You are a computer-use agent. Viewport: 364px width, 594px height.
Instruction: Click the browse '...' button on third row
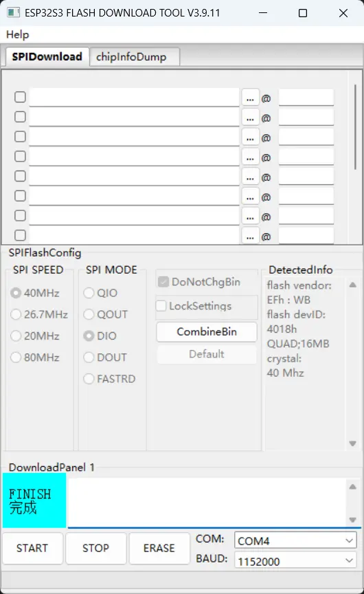click(x=250, y=137)
